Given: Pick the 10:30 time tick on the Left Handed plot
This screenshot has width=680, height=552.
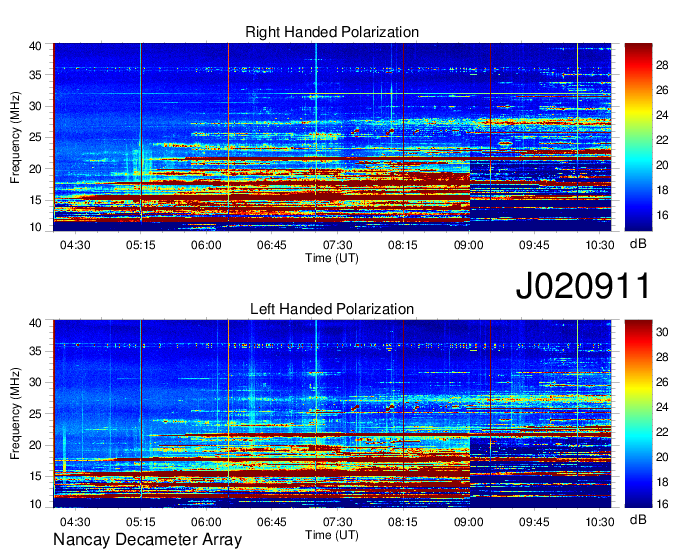Looking at the screenshot, I should coord(600,522).
